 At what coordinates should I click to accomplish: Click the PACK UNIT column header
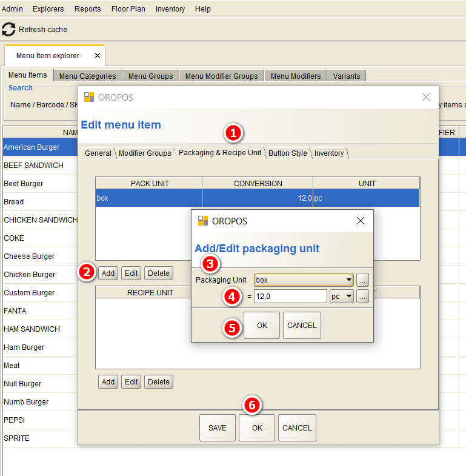[149, 183]
